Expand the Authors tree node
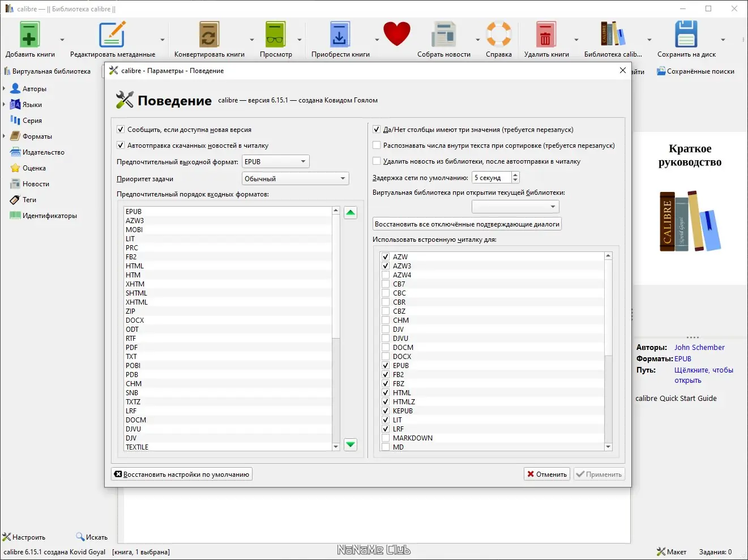 (x=4, y=89)
